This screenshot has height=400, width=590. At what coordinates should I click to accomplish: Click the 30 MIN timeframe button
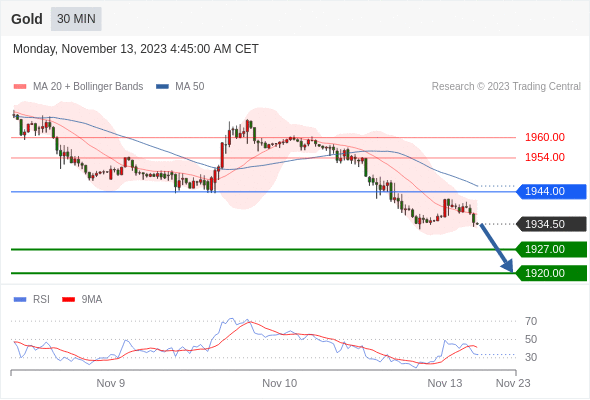(x=76, y=19)
